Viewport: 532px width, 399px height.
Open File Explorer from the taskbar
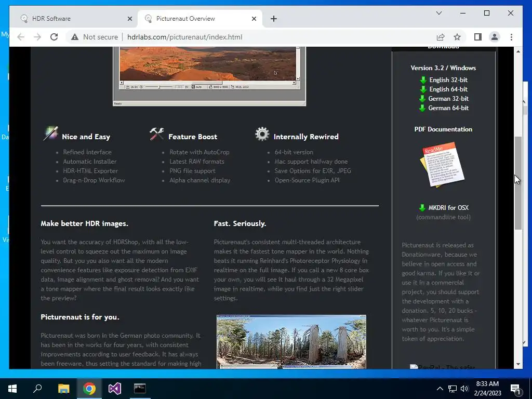tap(63, 389)
